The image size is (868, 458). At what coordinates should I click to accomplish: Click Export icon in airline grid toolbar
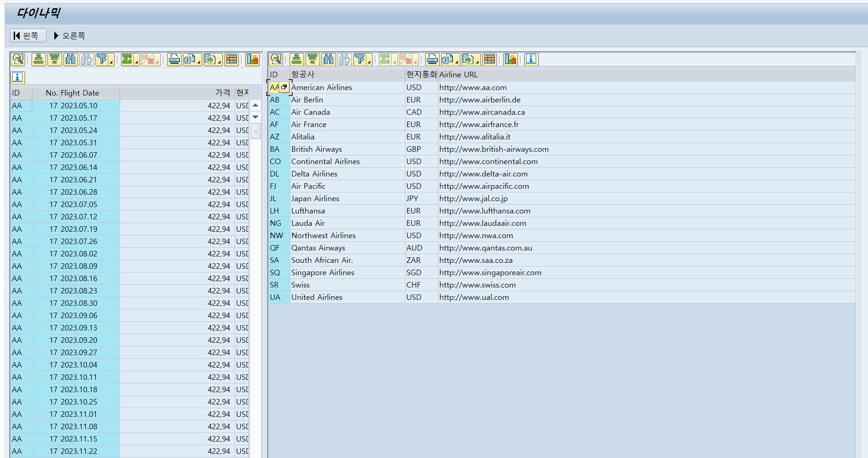(468, 59)
